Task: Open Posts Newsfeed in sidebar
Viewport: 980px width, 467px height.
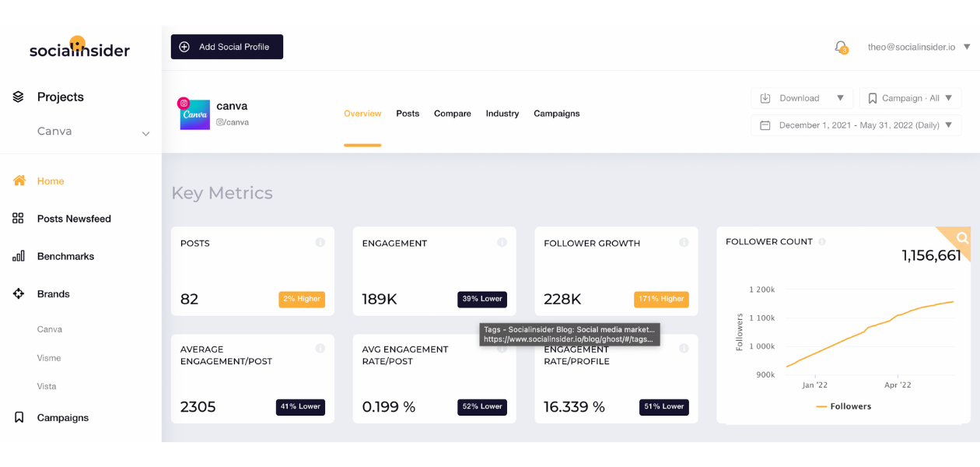Action: point(74,219)
